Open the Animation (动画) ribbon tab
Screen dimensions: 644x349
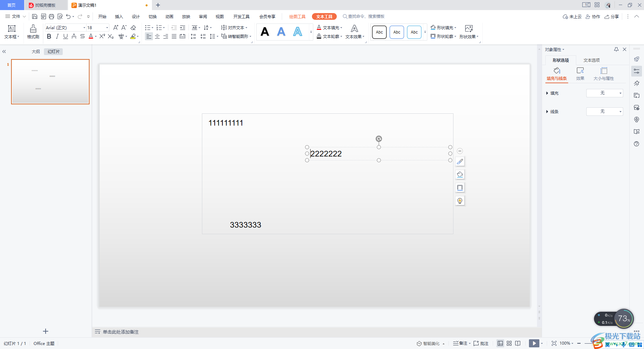[169, 16]
